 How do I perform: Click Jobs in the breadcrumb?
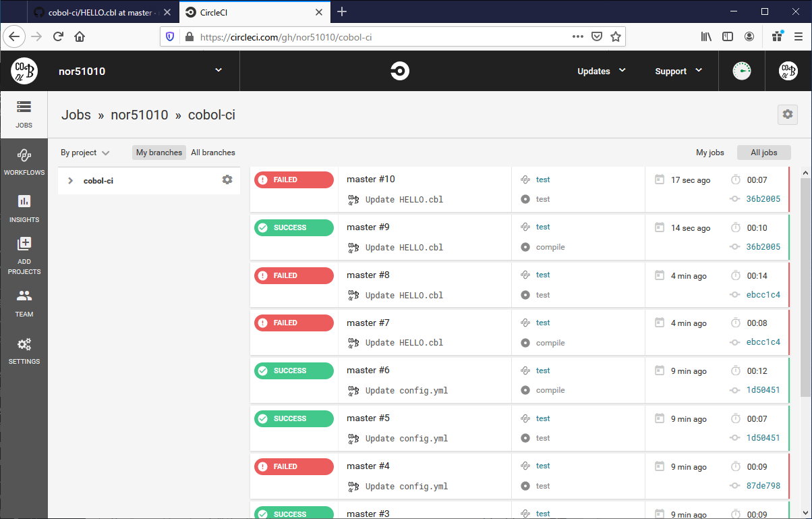click(x=76, y=115)
